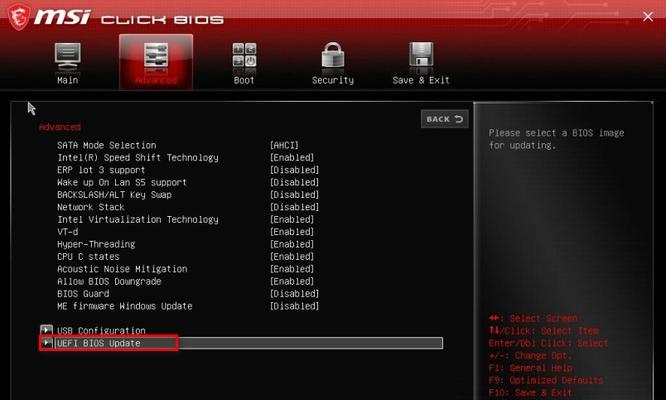The image size is (666, 400).
Task: Select VT-d setting label
Action: point(68,232)
